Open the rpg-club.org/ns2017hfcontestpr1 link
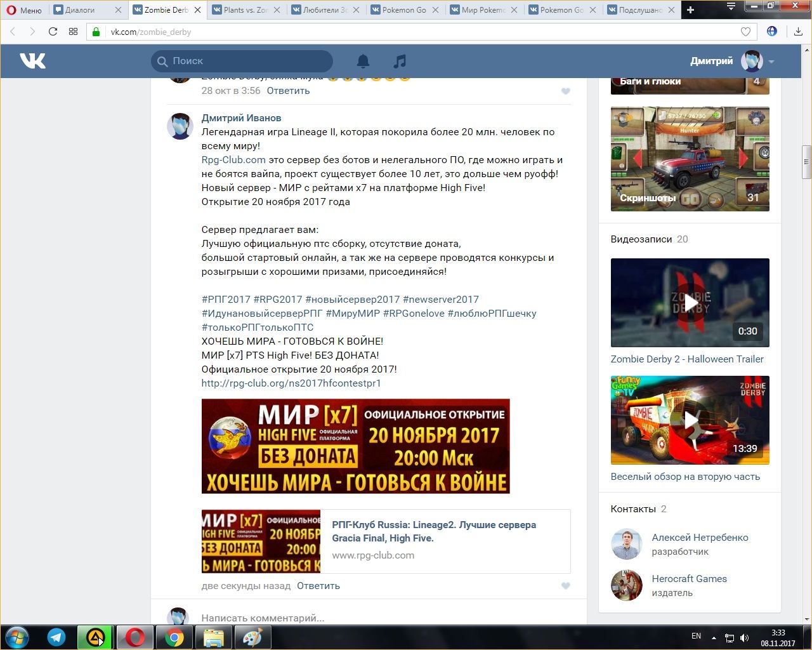Screen dimensions: 812x650 tap(291, 383)
